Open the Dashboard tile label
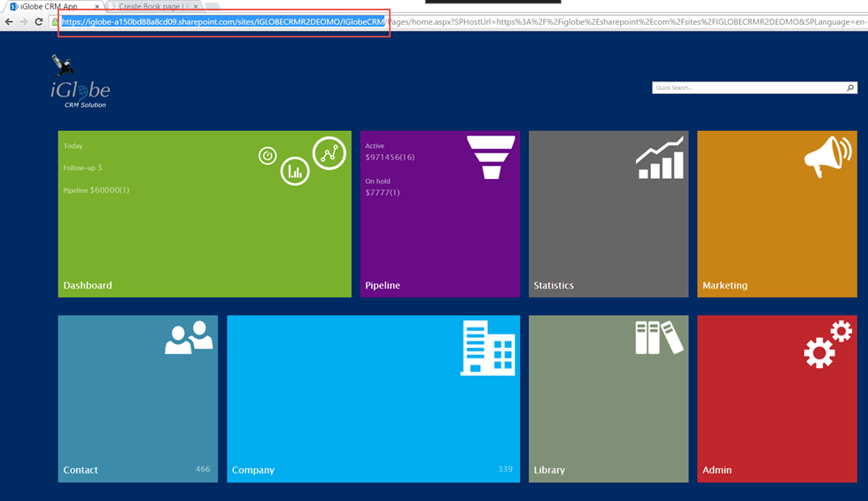The width and height of the screenshot is (868, 501). pyautogui.click(x=88, y=285)
